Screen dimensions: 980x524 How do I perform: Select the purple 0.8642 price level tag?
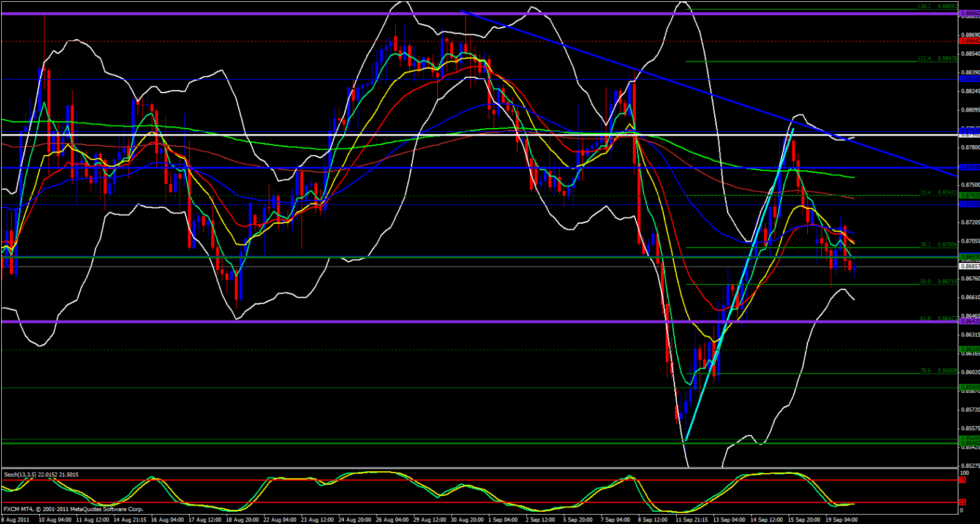coord(969,321)
